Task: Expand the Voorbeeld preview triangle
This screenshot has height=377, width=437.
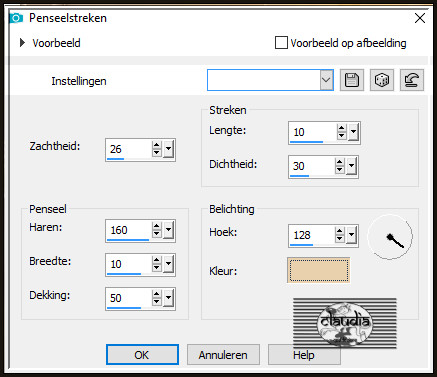Action: tap(22, 43)
